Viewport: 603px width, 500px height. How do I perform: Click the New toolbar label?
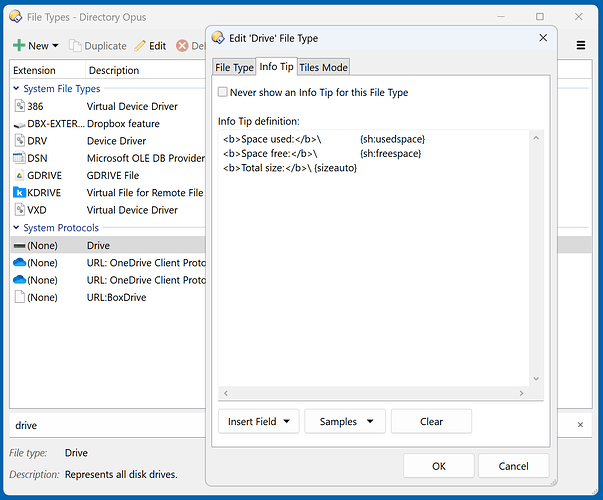coord(38,46)
